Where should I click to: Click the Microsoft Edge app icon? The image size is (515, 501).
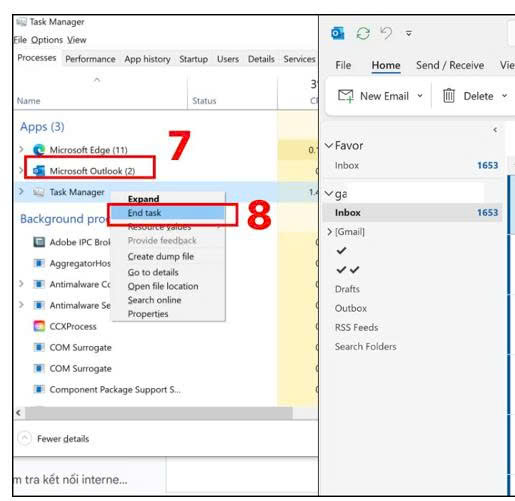click(x=39, y=150)
